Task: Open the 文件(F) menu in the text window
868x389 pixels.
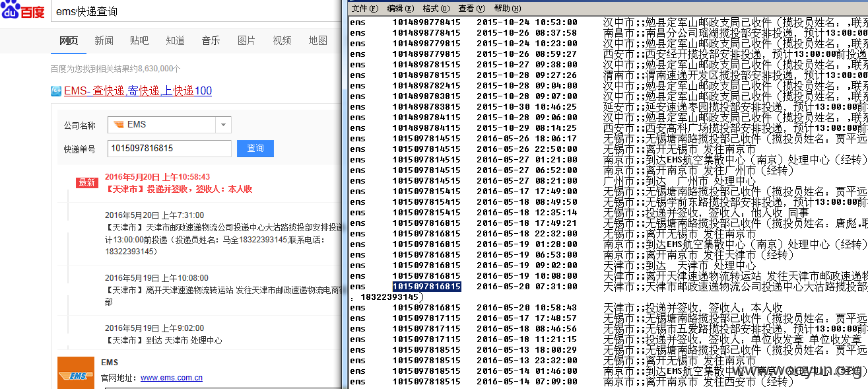Action: tap(364, 9)
